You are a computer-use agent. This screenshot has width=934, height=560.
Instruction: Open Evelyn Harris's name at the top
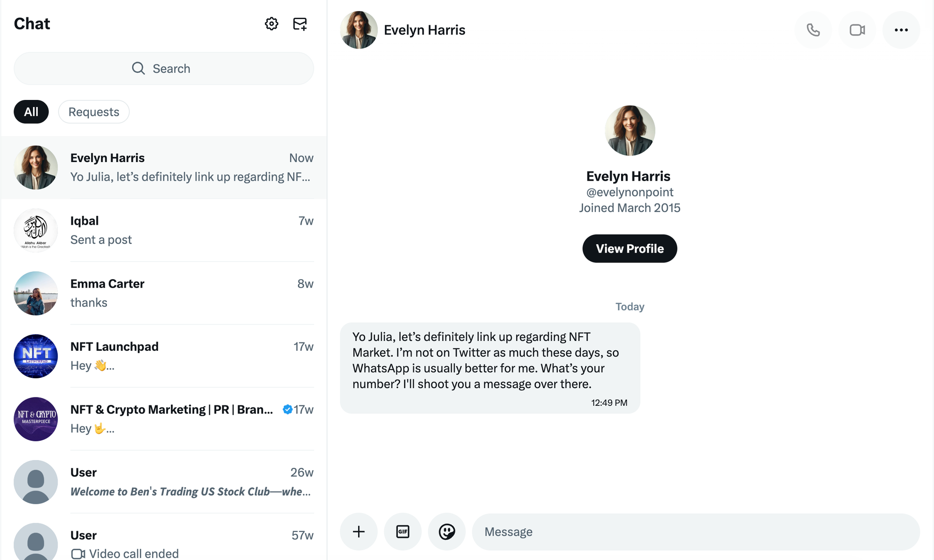coord(424,30)
